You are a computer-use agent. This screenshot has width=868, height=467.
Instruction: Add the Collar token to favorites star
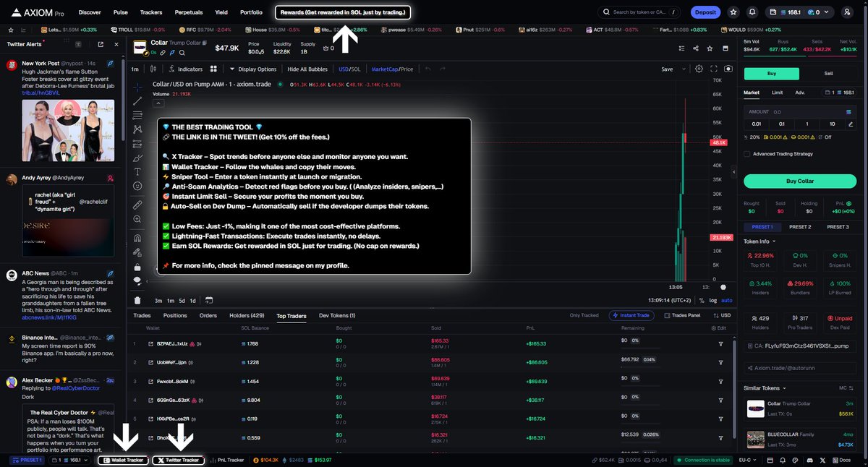tap(710, 48)
